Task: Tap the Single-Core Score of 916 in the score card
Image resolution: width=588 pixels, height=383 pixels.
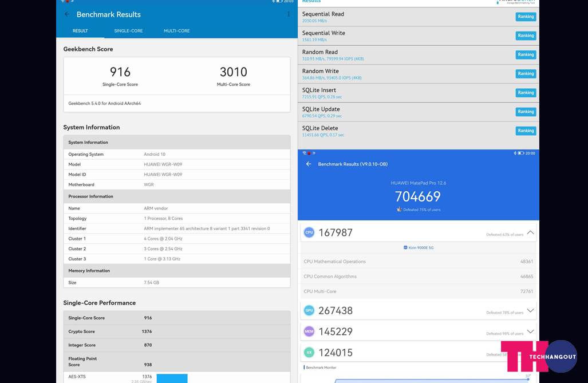Action: 120,76
